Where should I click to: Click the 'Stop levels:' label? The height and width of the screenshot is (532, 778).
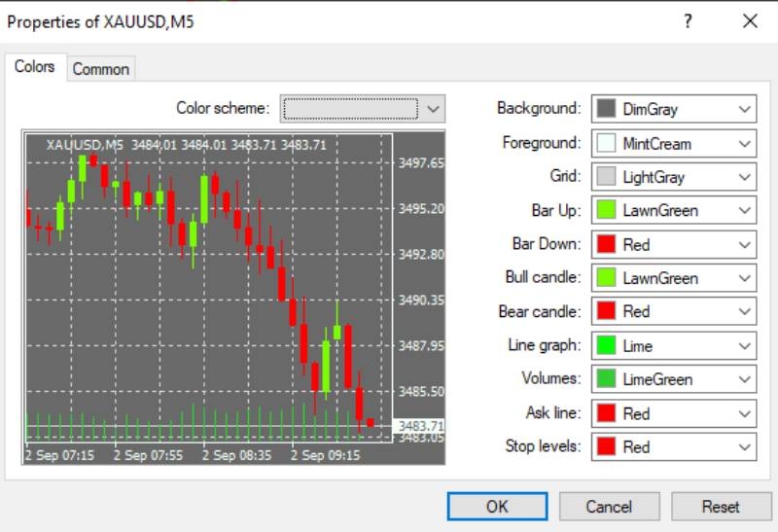(543, 446)
